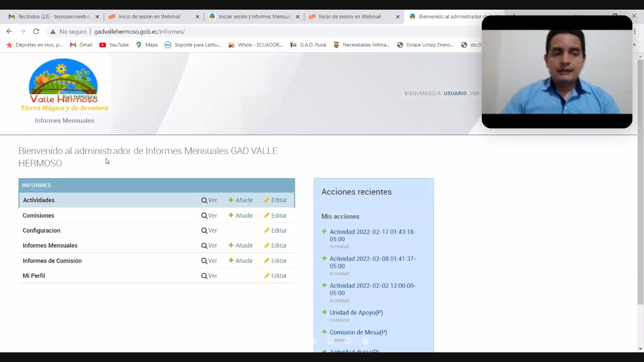Open the Gmail bookmark
The height and width of the screenshot is (362, 644).
(81, 45)
